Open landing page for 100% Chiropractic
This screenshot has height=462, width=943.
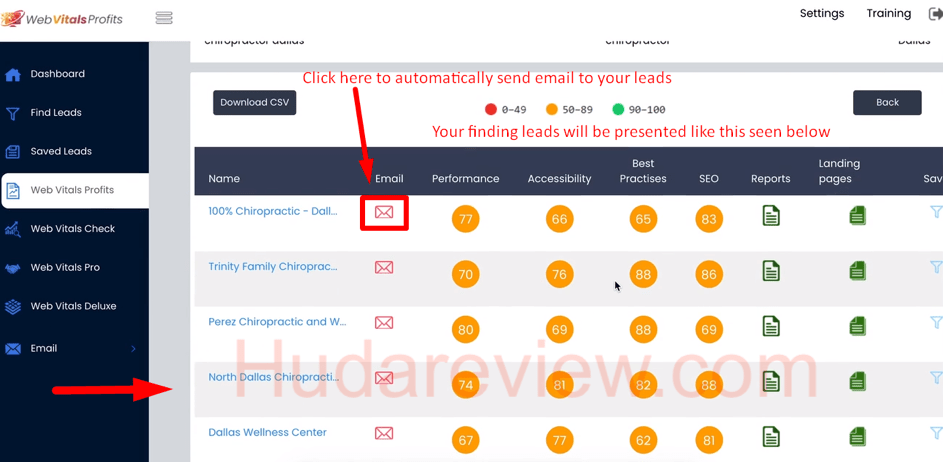tap(858, 215)
